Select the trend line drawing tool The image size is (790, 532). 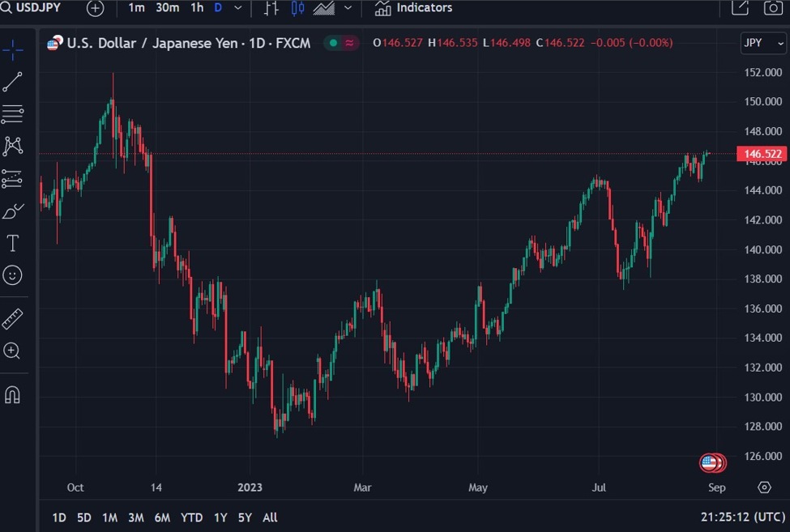click(13, 81)
